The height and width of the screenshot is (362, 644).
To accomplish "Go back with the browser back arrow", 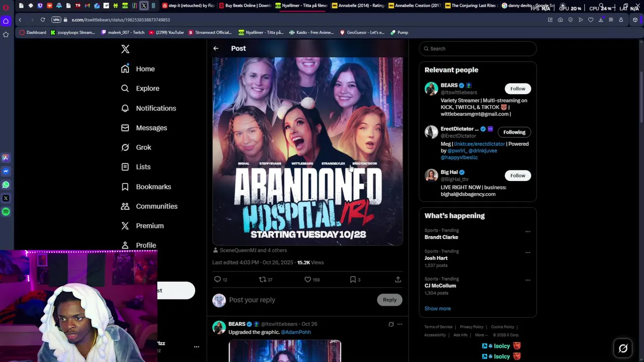I will 20,20.
